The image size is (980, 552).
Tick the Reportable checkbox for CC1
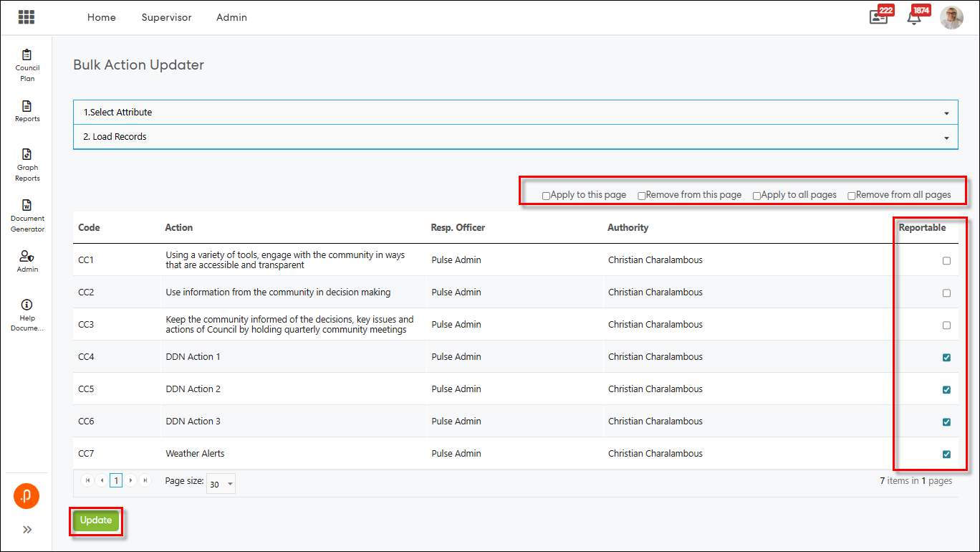point(946,261)
